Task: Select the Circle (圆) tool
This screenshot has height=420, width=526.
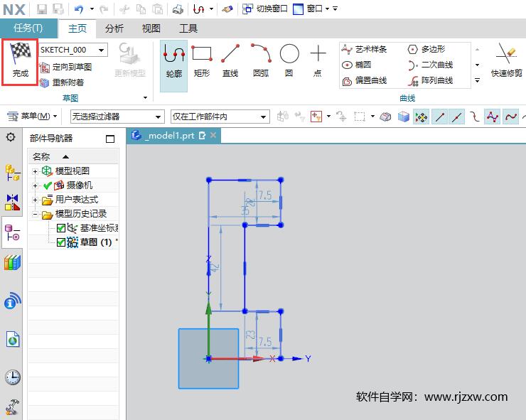Action: click(289, 62)
